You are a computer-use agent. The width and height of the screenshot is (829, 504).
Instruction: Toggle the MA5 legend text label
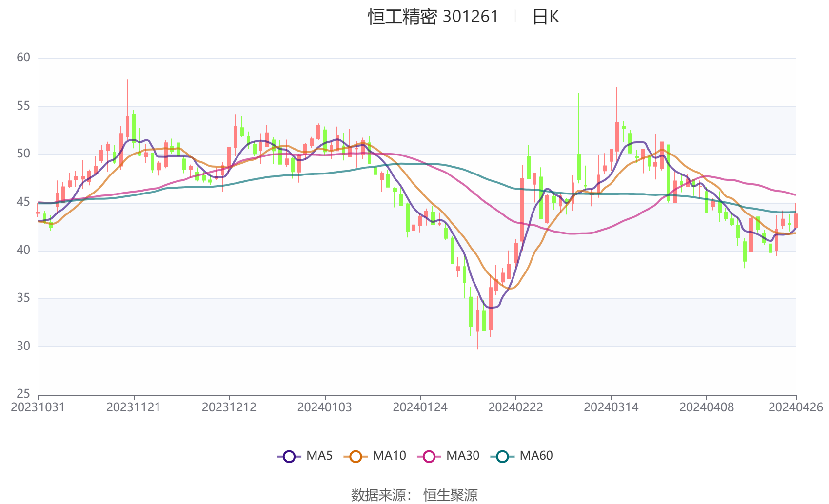[x=319, y=456]
